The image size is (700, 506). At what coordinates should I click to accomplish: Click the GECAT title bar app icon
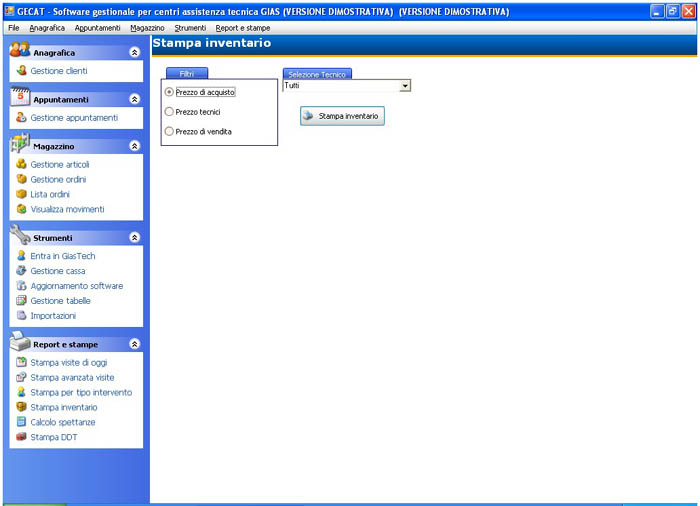pos(9,11)
